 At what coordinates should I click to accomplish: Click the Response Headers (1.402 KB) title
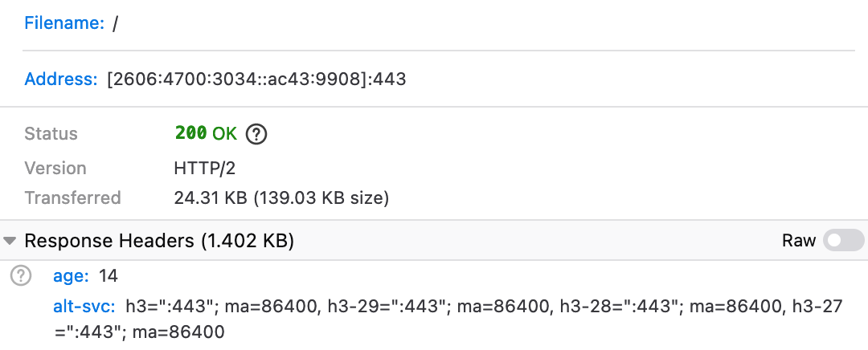(159, 241)
